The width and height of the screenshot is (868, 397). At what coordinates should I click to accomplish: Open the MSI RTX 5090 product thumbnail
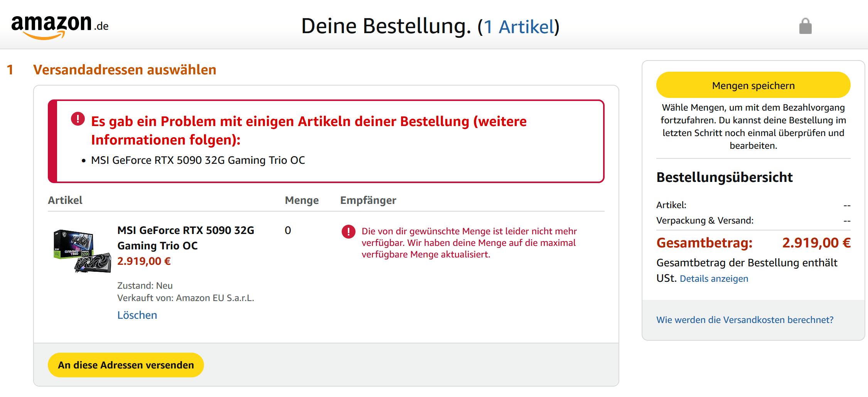(82, 251)
